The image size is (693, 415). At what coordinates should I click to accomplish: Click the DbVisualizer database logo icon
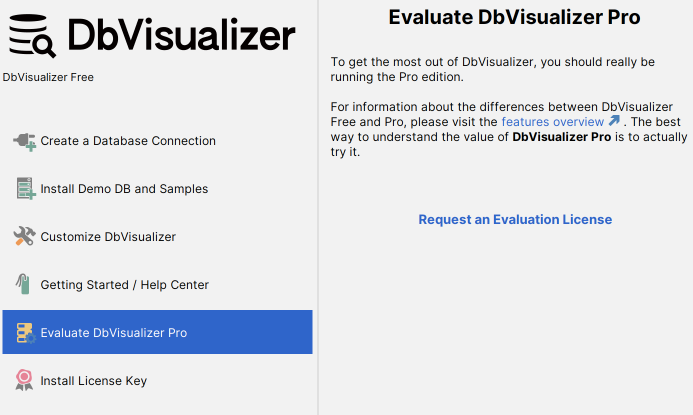pos(33,37)
